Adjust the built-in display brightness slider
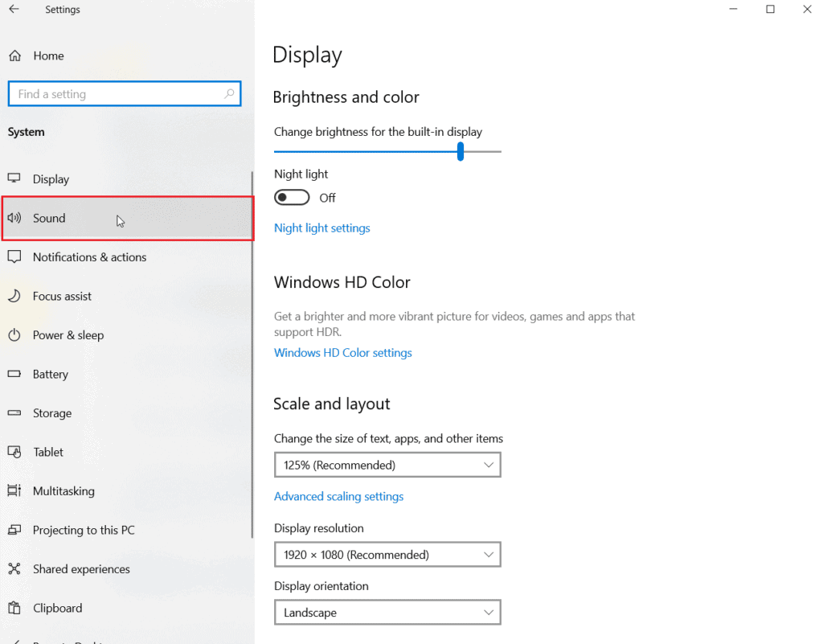The height and width of the screenshot is (644, 823). click(460, 151)
